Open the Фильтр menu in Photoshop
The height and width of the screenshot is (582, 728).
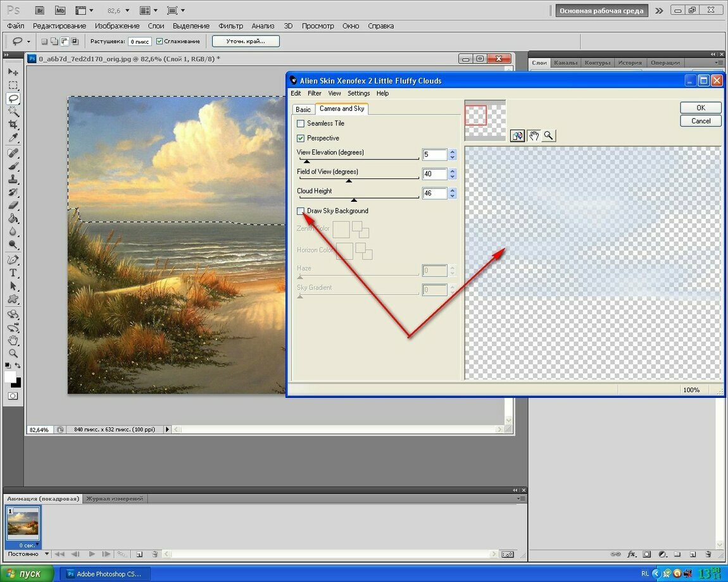[231, 26]
